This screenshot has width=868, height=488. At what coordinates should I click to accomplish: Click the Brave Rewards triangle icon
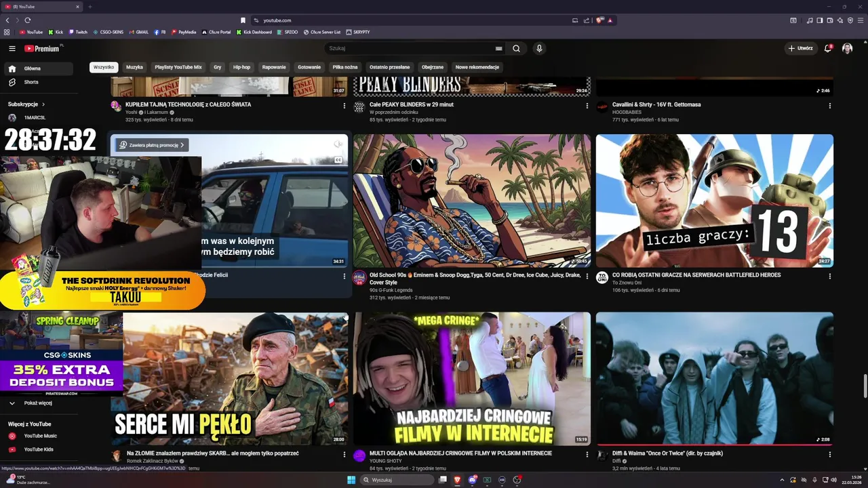coord(610,20)
